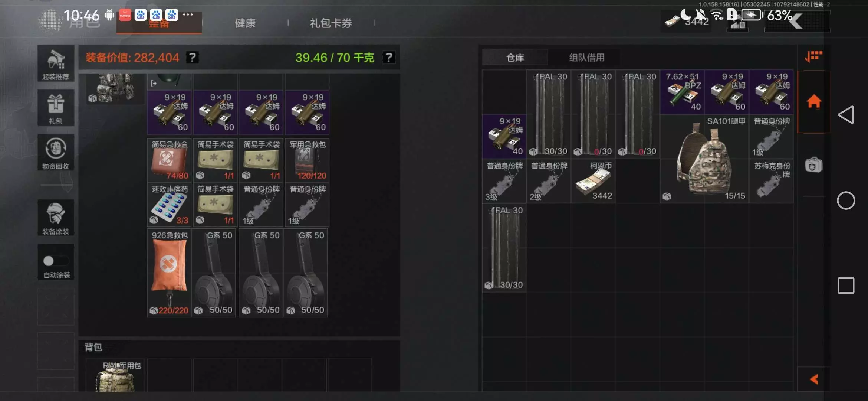Open the 物资回收 recycle icon
Screen dimensions: 868x401
click(x=56, y=153)
